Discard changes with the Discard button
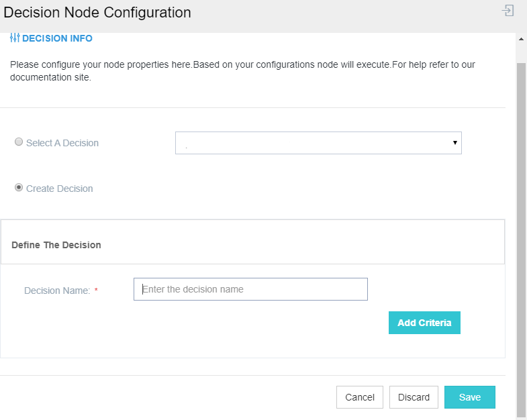The height and width of the screenshot is (420, 527). point(414,397)
